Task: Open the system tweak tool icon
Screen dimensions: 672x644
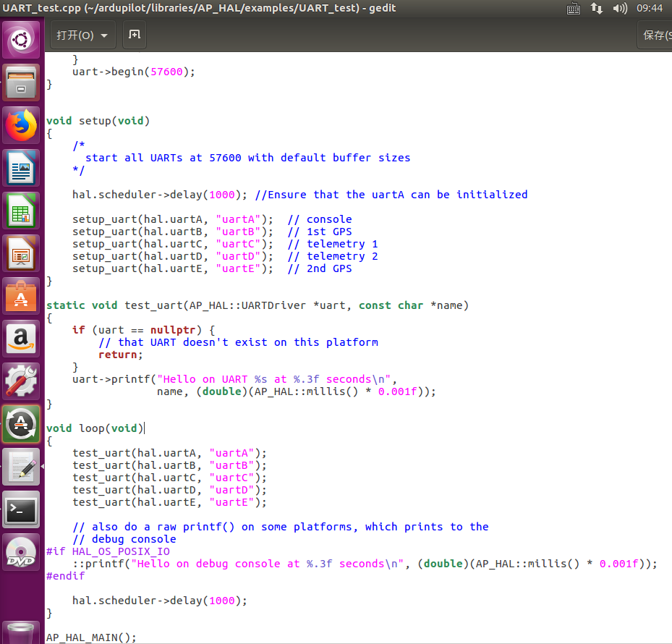Action: pyautogui.click(x=20, y=380)
